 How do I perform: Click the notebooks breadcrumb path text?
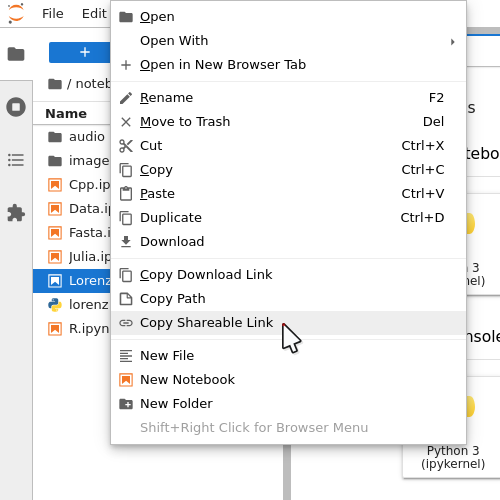point(93,84)
